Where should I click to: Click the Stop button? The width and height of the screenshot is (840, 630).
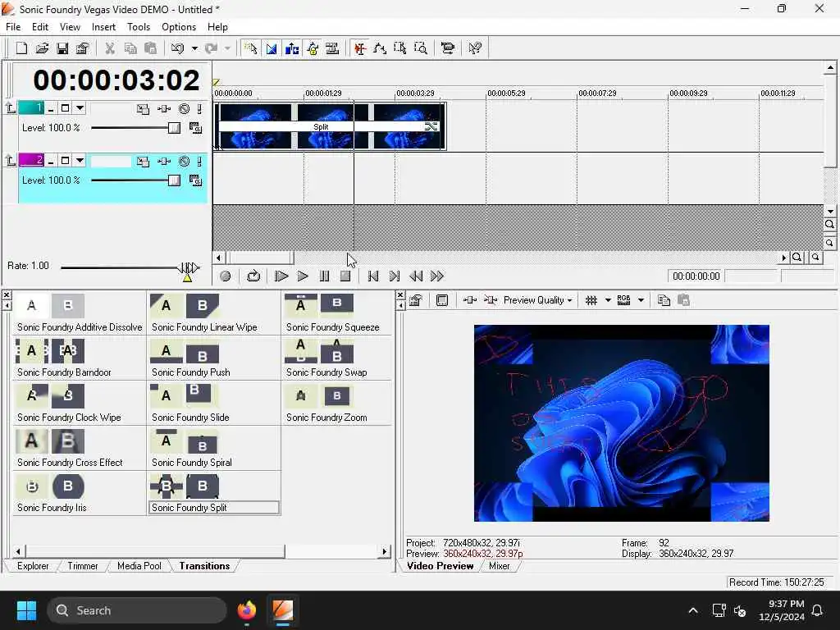tap(345, 276)
